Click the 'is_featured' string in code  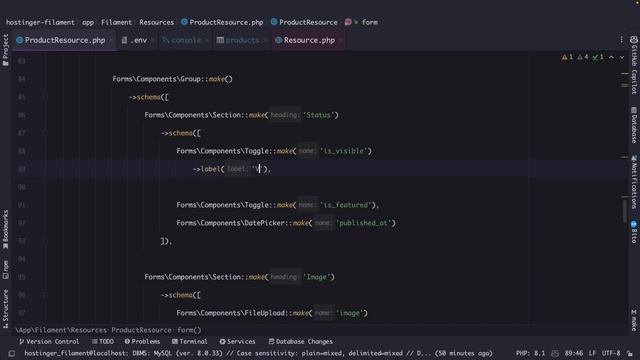click(346, 205)
